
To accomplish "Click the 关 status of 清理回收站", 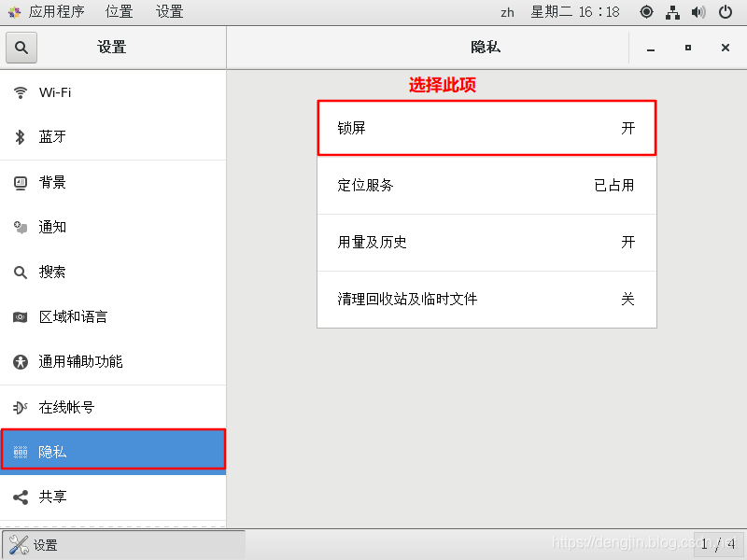I will 627,299.
